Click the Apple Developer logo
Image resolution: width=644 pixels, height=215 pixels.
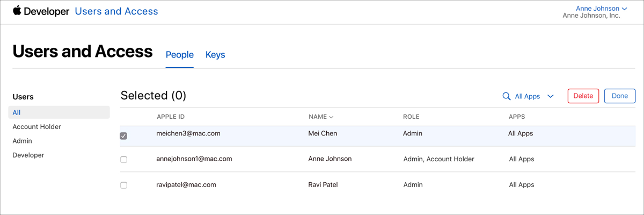point(41,11)
